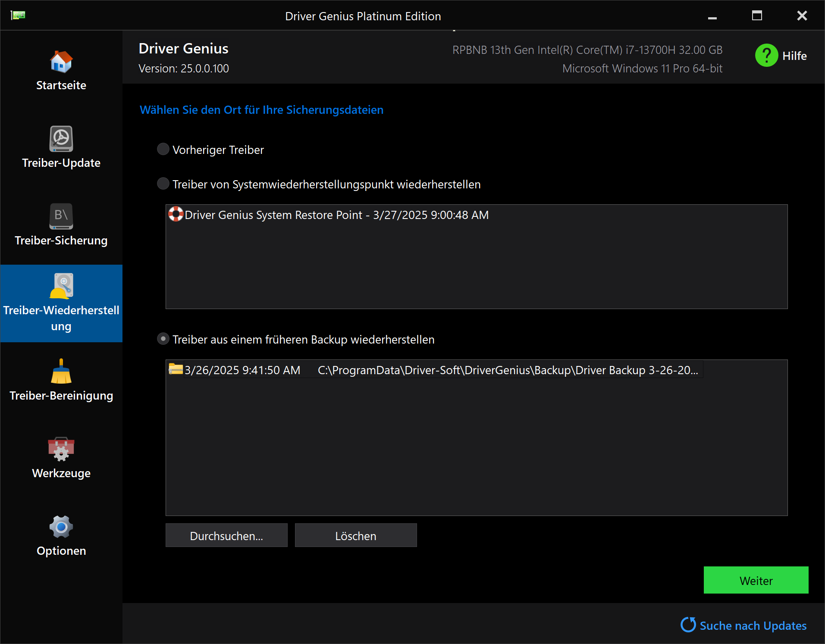Click the Suche nach Updates link

[753, 625]
